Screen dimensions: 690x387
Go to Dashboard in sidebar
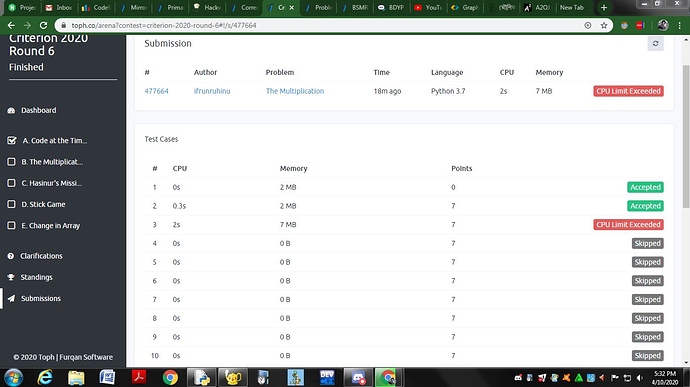click(39, 111)
